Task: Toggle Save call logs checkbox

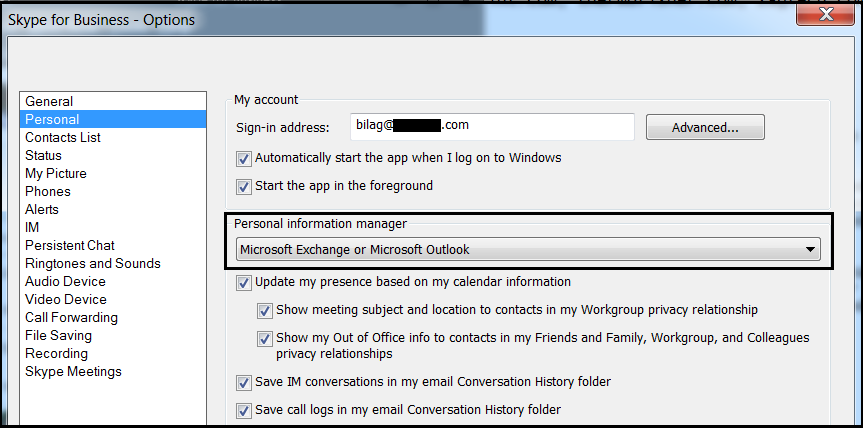Action: [244, 411]
